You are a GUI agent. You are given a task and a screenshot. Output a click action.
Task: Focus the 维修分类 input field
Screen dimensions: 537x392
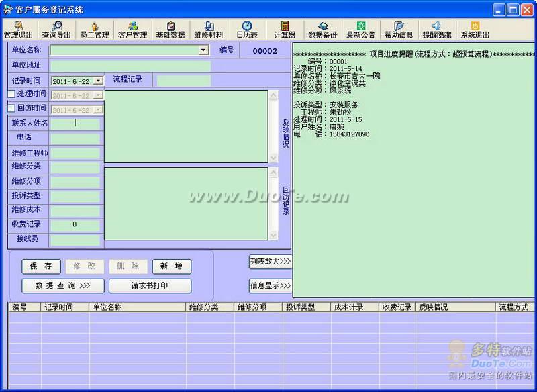pos(75,167)
